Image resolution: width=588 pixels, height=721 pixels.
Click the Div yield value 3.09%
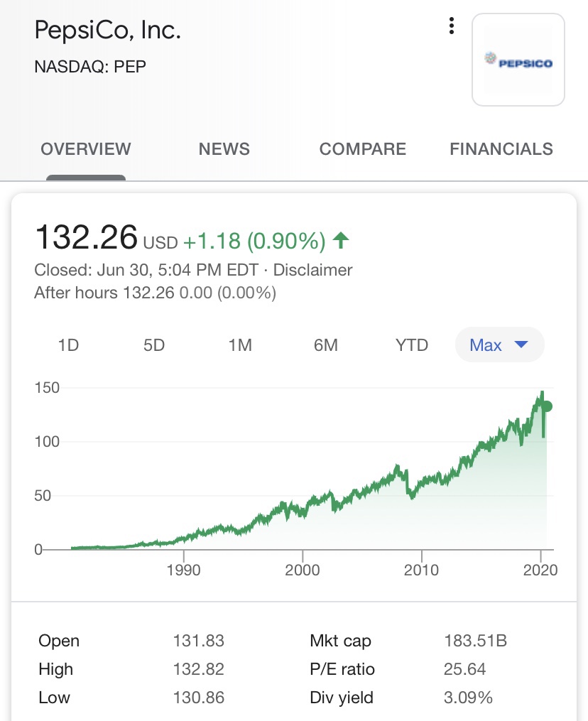tap(468, 698)
